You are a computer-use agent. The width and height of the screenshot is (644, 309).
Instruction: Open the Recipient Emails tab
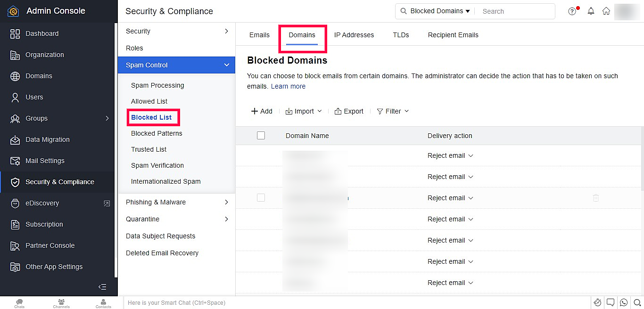pos(453,35)
